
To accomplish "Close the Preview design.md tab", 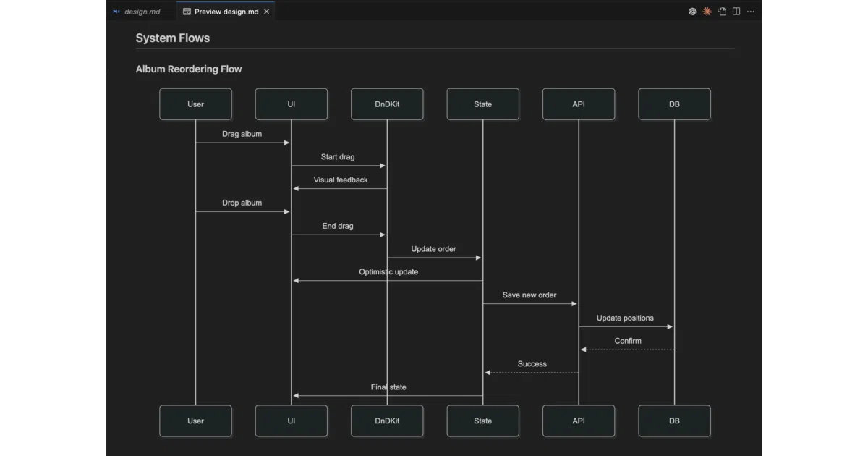I will (267, 12).
